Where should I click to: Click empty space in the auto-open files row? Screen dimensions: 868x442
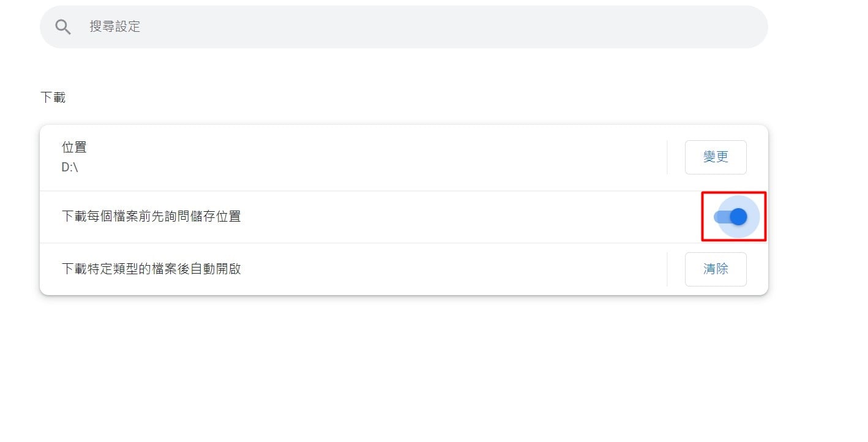453,269
